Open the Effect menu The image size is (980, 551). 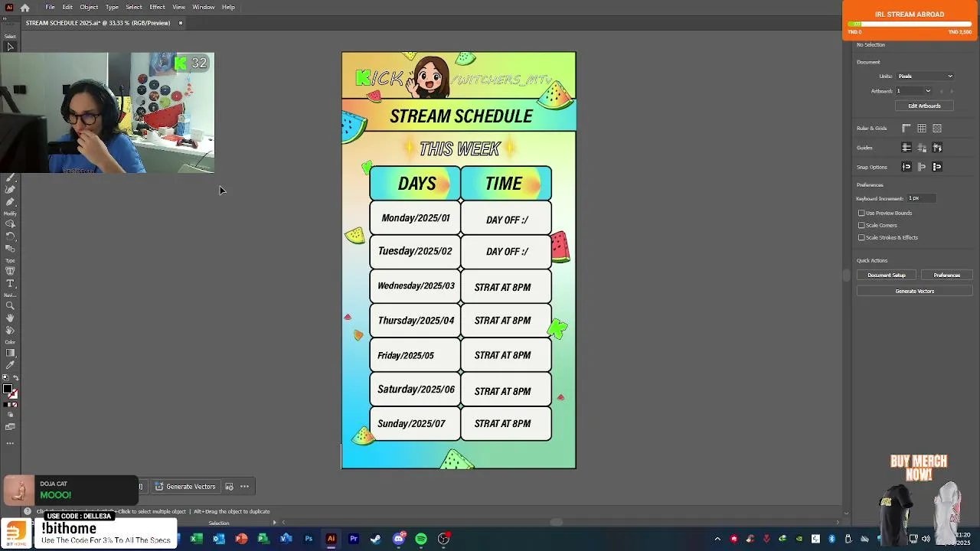pos(157,7)
